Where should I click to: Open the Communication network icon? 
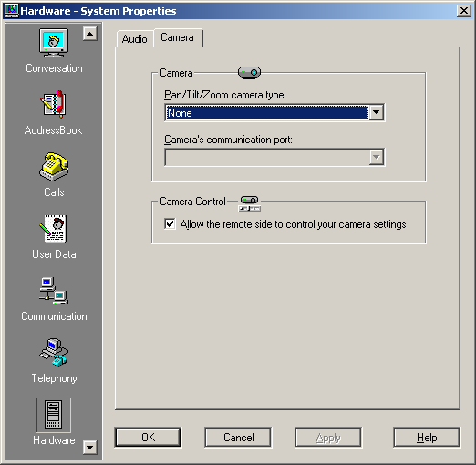point(54,291)
